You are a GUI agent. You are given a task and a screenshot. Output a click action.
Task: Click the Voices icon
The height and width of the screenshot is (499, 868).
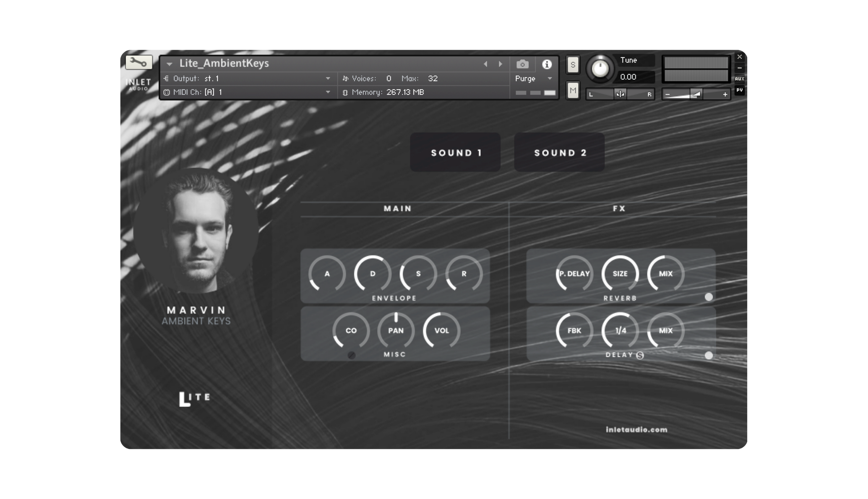point(345,78)
